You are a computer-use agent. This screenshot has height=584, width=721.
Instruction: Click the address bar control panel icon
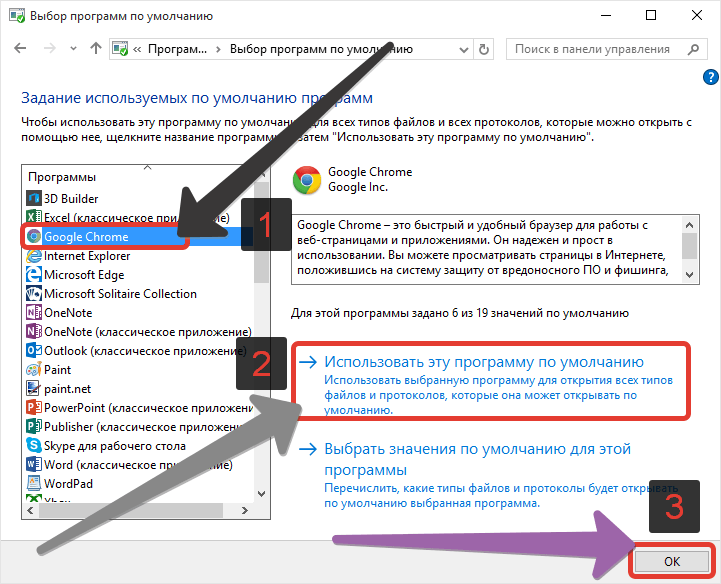120,49
